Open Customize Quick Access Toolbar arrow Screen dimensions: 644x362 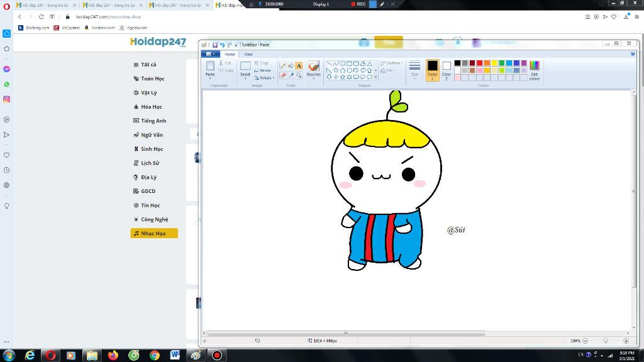click(x=236, y=45)
